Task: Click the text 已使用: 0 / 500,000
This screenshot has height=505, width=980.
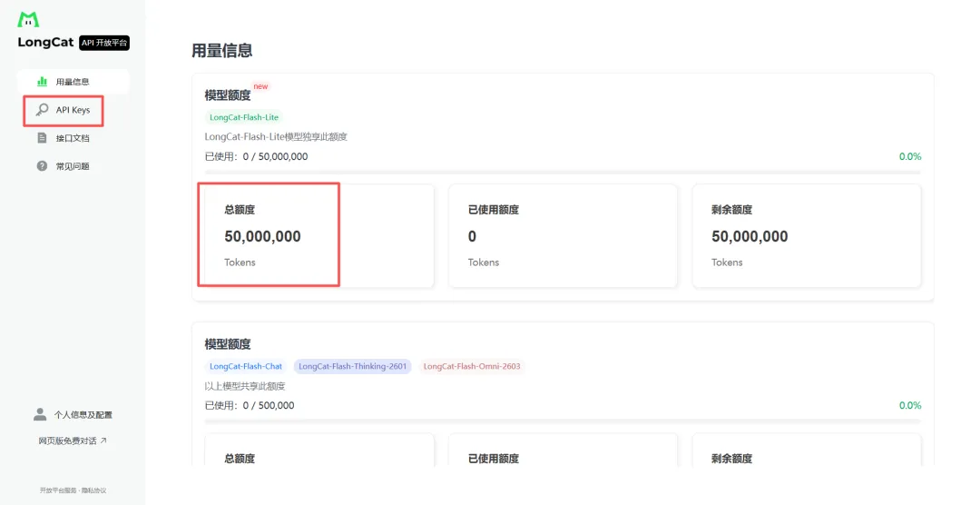Action: (x=250, y=405)
